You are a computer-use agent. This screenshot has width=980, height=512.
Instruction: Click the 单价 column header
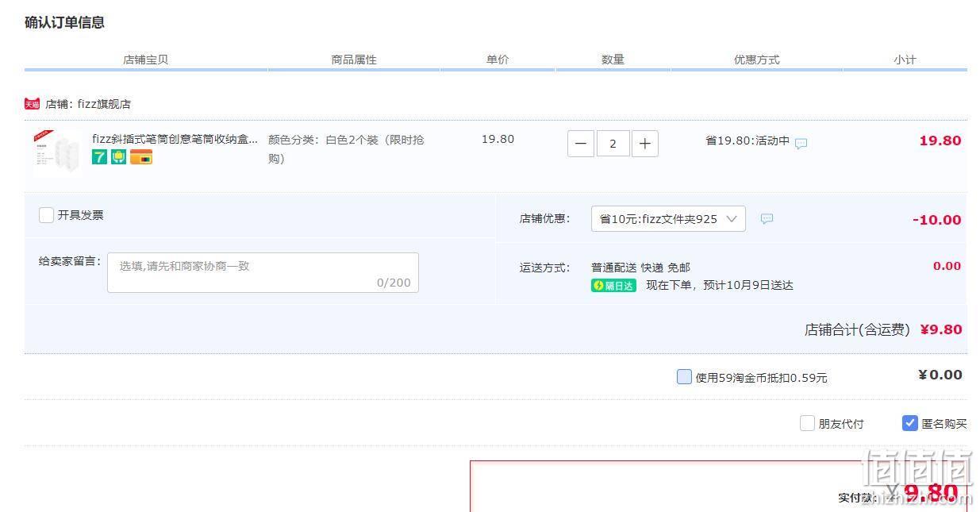(x=498, y=60)
